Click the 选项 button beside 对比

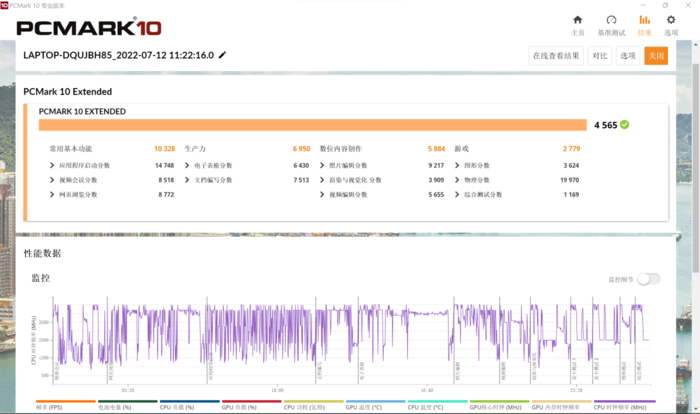pos(628,56)
